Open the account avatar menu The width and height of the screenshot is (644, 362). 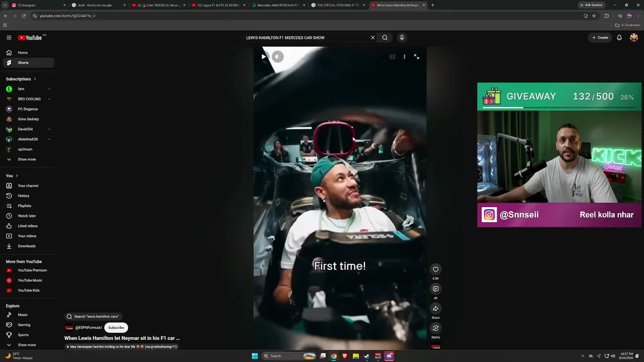pos(634,38)
